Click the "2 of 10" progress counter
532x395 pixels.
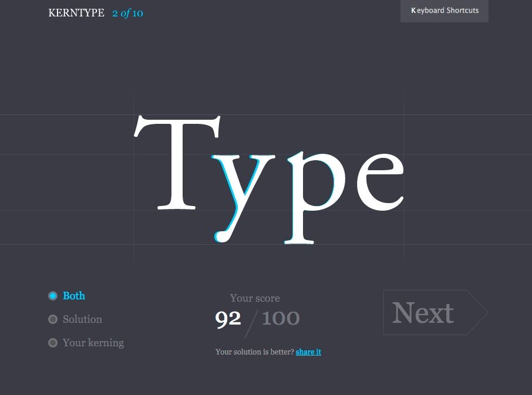tap(127, 13)
